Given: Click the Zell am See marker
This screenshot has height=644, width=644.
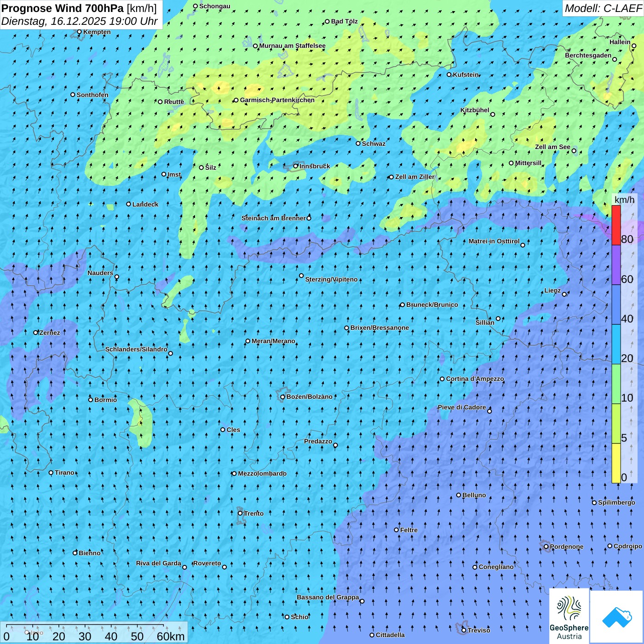Looking at the screenshot, I should (574, 150).
